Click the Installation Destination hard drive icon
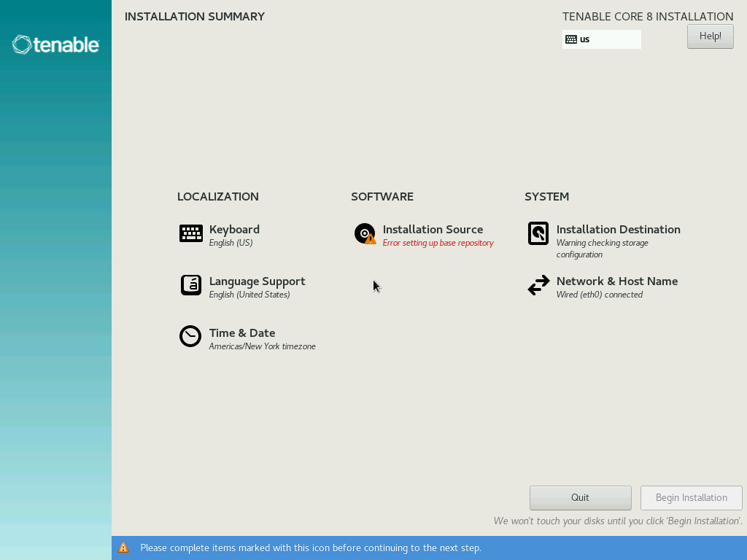 [538, 233]
